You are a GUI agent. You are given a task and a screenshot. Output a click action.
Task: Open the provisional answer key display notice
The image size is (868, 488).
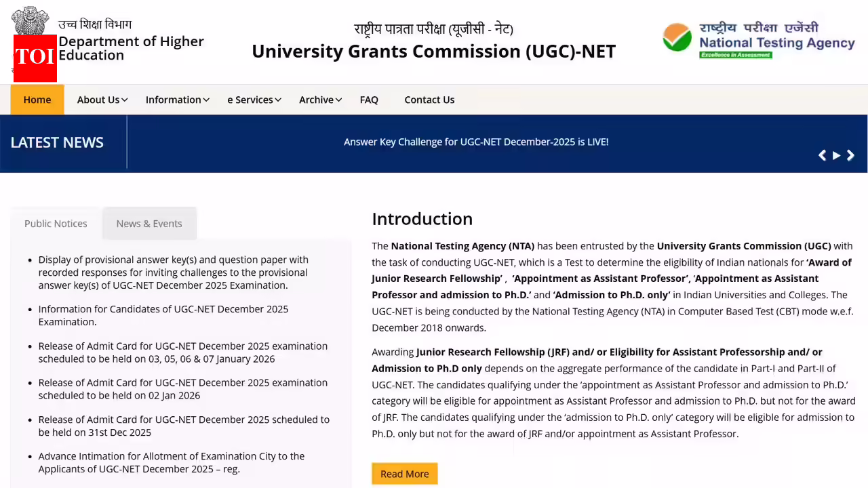pyautogui.click(x=173, y=272)
